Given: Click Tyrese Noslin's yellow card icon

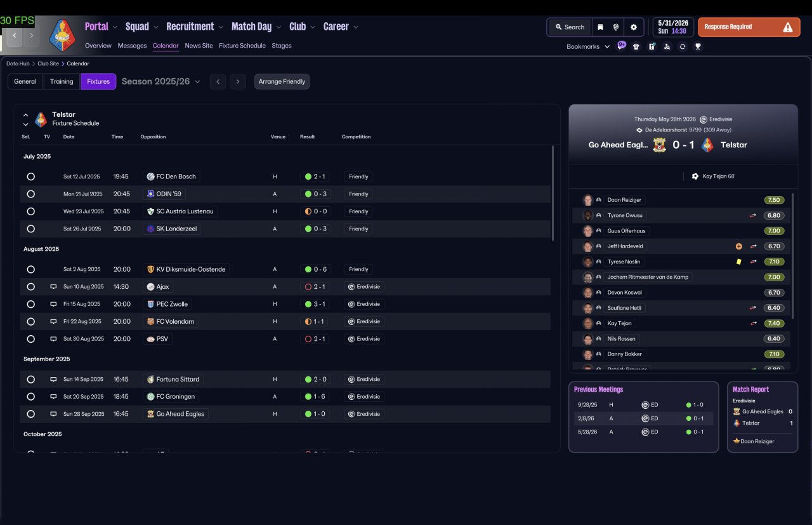Looking at the screenshot, I should (738, 262).
